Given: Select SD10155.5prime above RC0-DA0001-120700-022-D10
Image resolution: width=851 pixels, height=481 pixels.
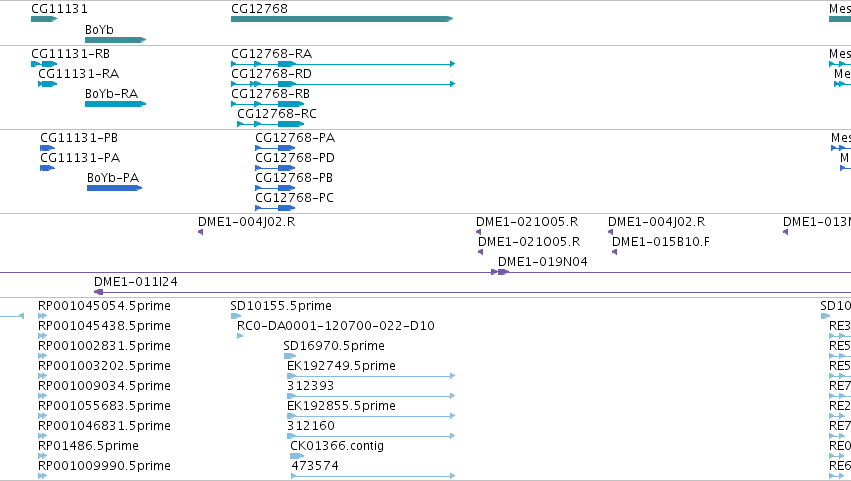Looking at the screenshot, I should (x=236, y=317).
